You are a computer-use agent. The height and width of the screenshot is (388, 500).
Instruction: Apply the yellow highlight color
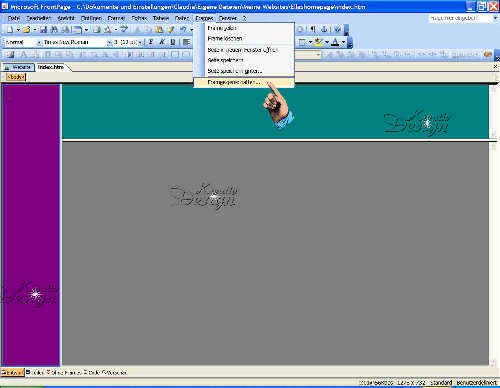pos(319,42)
